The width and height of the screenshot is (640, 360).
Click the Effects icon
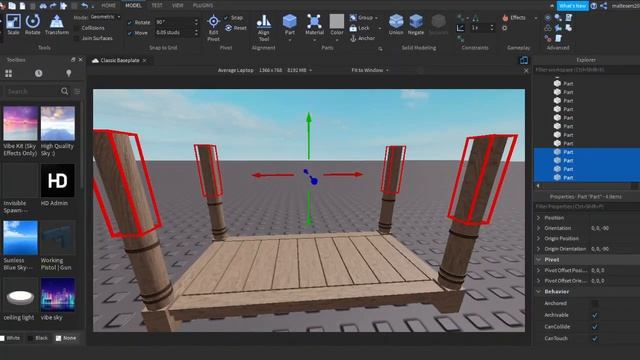(505, 18)
